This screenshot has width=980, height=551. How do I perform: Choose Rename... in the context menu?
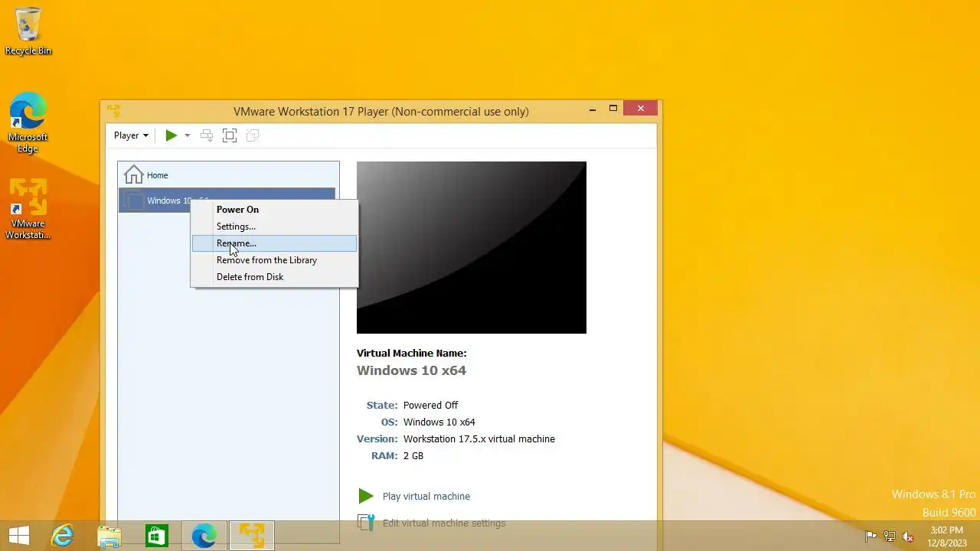coord(274,243)
